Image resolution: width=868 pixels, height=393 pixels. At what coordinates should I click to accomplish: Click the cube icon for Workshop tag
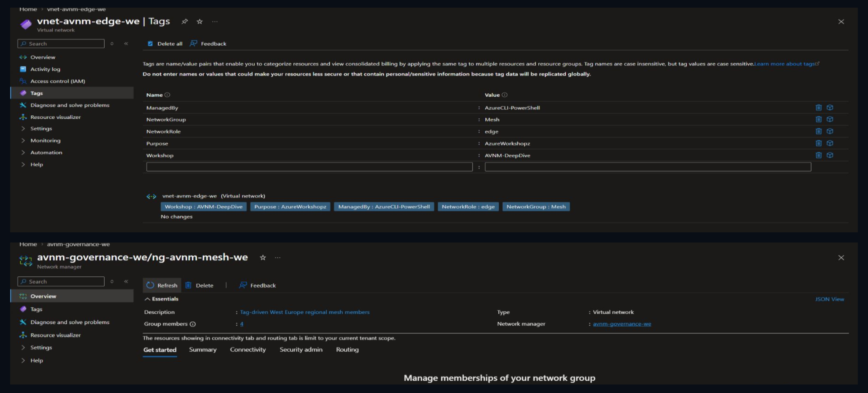point(830,155)
